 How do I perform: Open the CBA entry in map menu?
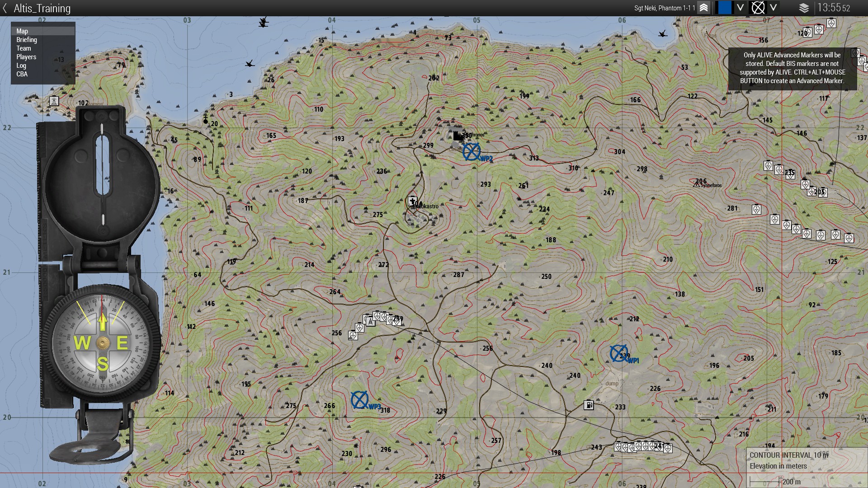point(22,74)
